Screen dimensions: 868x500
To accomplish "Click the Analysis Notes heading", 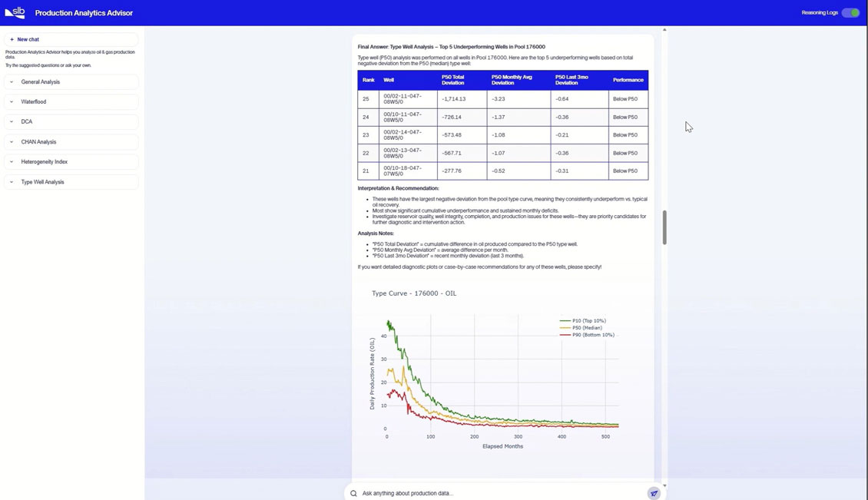I will point(376,233).
